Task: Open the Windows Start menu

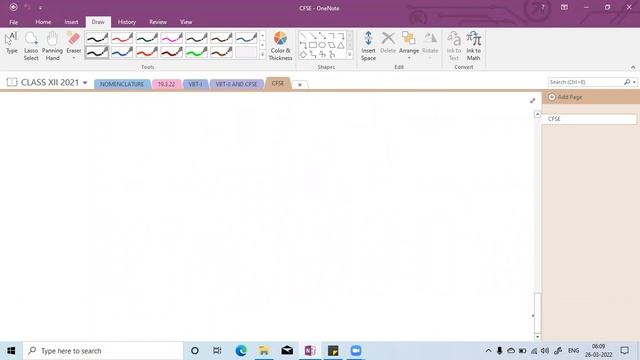Action: (11, 351)
